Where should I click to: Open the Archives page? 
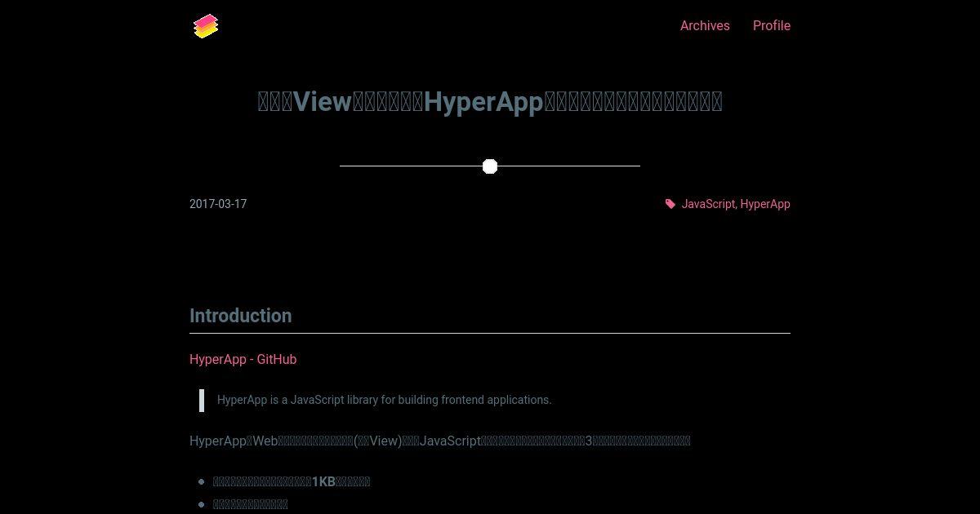pos(705,25)
